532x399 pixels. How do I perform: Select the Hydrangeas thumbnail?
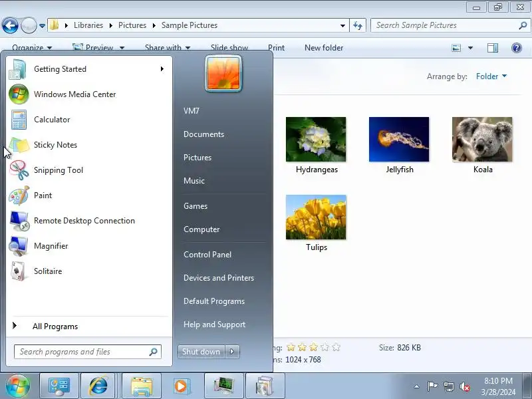pos(317,140)
